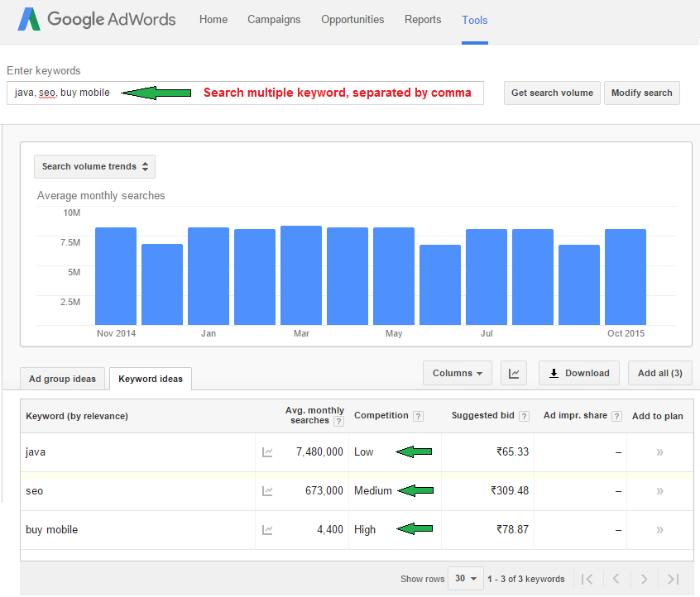Click the Enter keywords input field
The image size is (700, 597).
pyautogui.click(x=245, y=93)
